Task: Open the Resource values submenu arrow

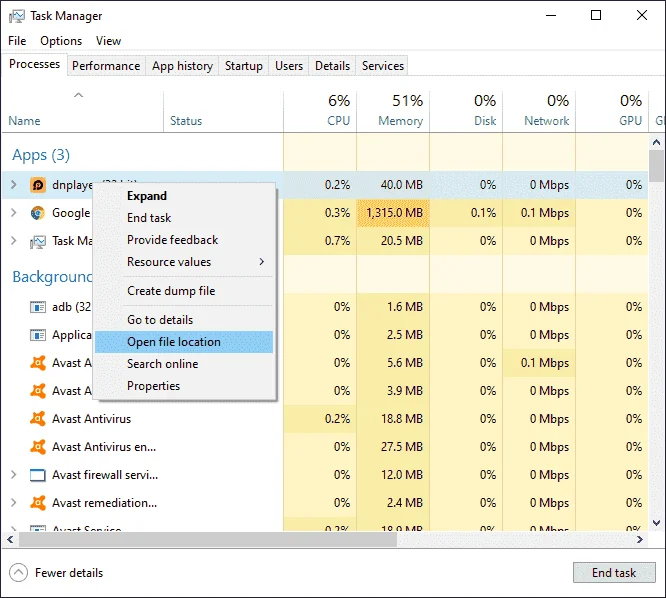Action: (262, 262)
